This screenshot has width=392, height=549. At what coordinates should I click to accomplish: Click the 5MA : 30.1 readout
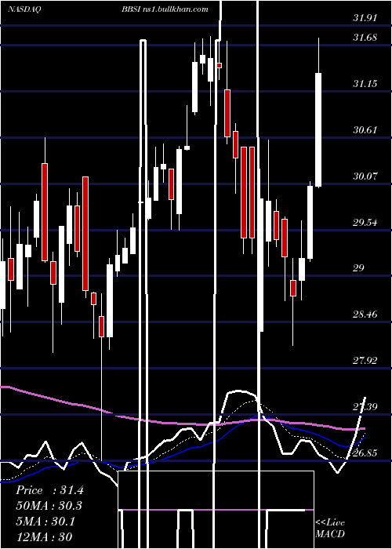click(45, 522)
